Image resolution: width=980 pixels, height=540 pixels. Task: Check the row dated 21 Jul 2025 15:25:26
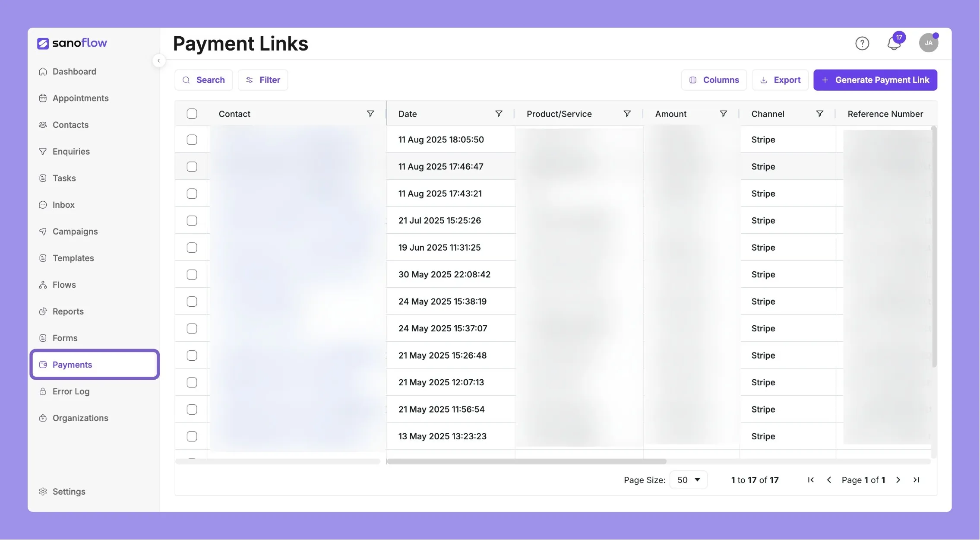click(192, 221)
